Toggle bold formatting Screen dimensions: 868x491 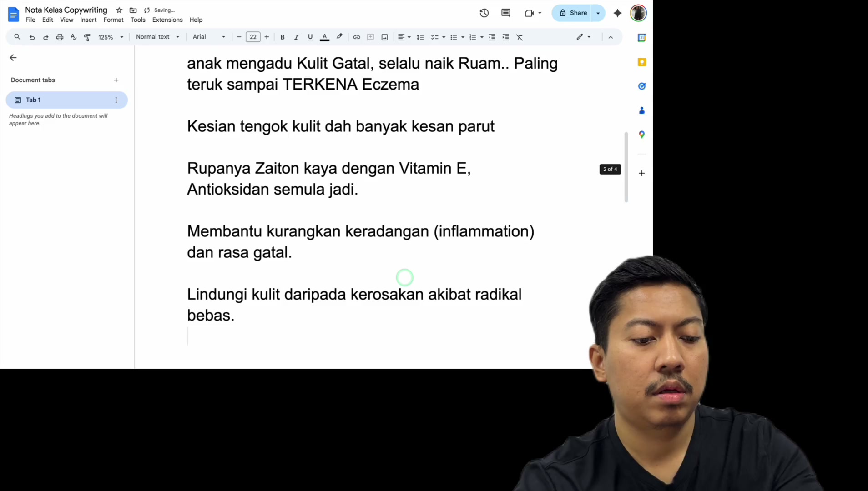click(283, 37)
